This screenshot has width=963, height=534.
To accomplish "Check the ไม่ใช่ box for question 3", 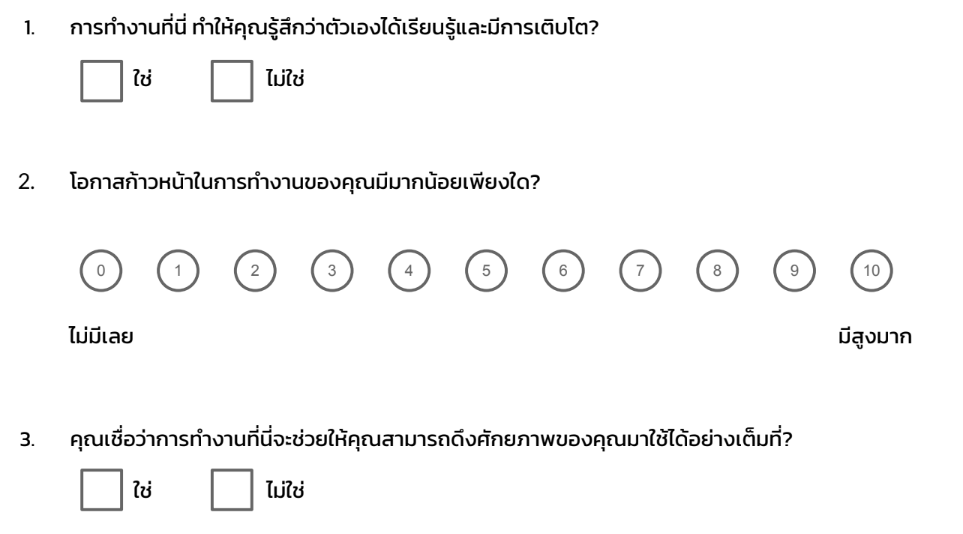I will pyautogui.click(x=232, y=490).
